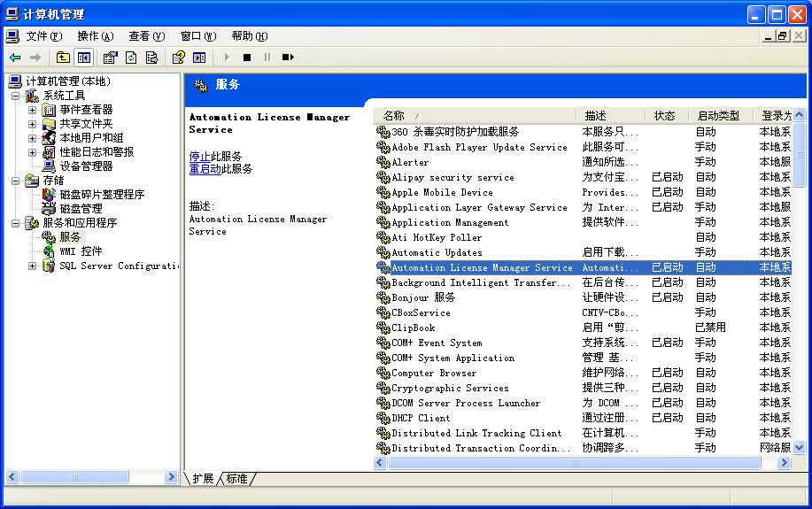Click the Back arrow in toolbar
Image resolution: width=812 pixels, height=509 pixels.
15,58
